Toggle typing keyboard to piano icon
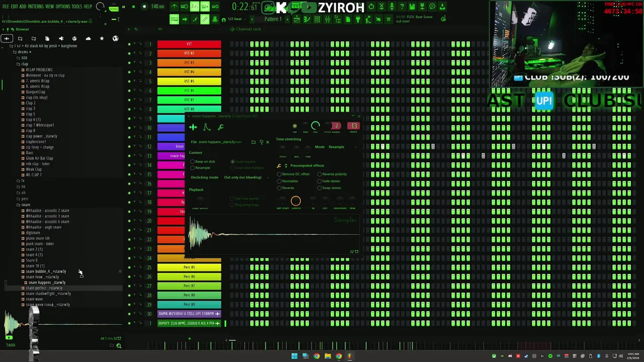This screenshot has width=644, height=362. (174, 19)
